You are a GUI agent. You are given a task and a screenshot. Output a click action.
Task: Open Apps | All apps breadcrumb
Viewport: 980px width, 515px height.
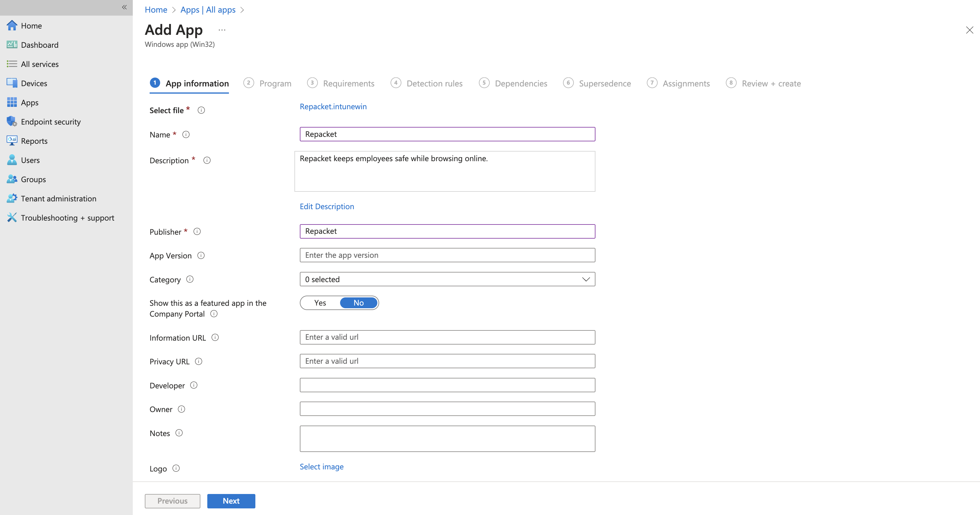[x=208, y=10]
